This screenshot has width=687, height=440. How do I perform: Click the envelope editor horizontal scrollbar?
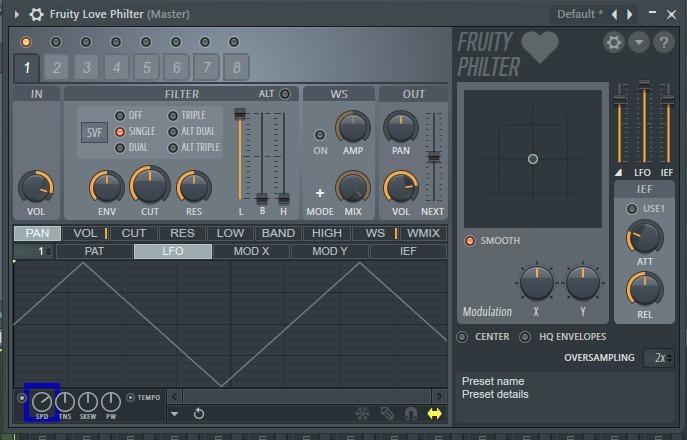click(x=307, y=397)
